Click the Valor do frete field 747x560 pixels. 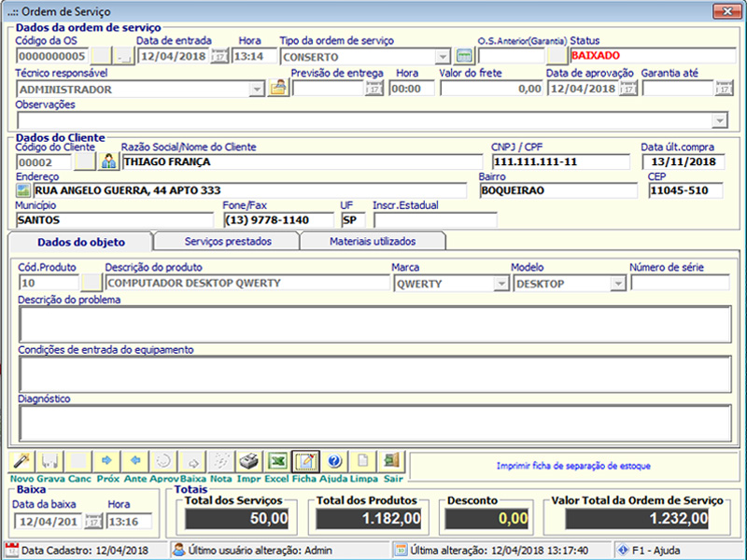coord(492,89)
